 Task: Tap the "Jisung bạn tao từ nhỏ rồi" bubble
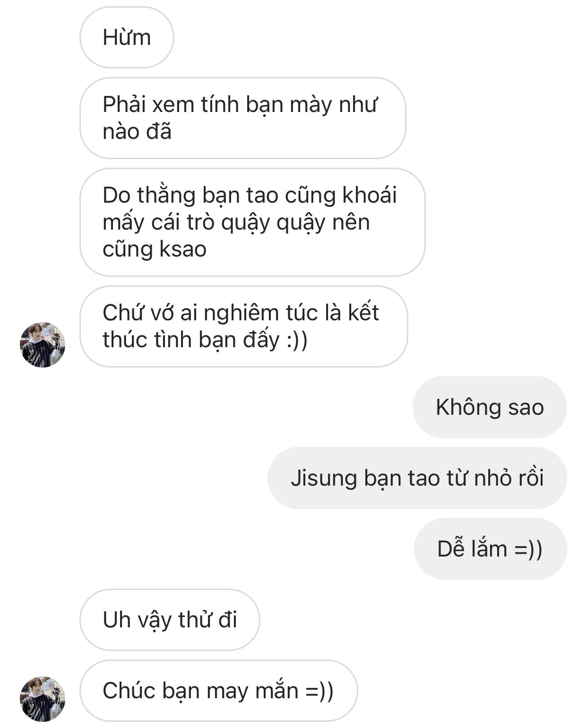point(417,478)
